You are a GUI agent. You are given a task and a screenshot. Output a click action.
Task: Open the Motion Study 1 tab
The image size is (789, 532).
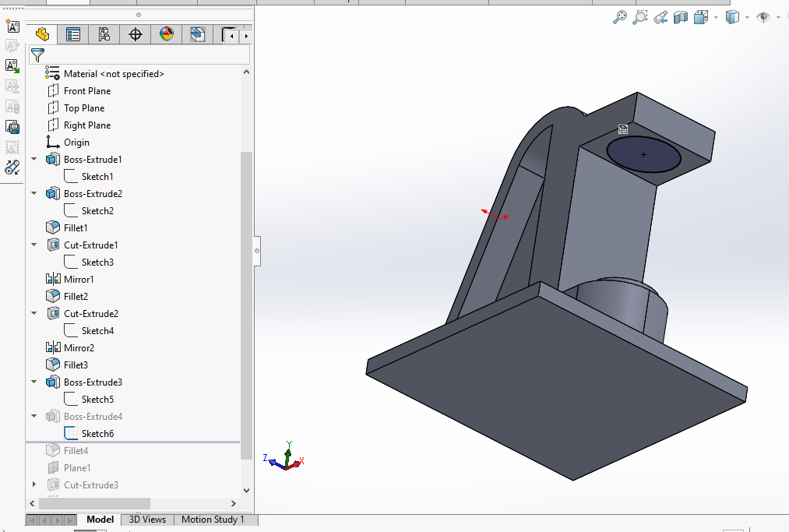tap(213, 520)
